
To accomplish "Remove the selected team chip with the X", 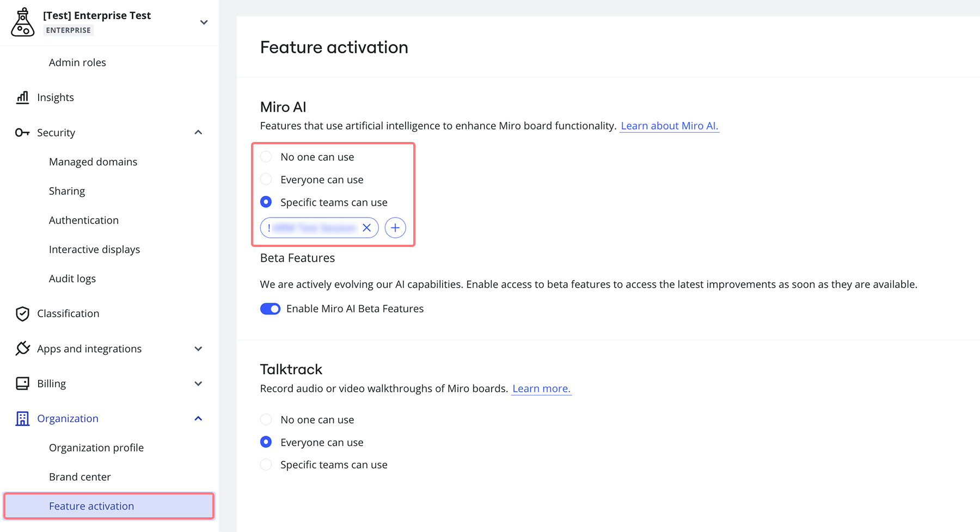I will pos(366,227).
